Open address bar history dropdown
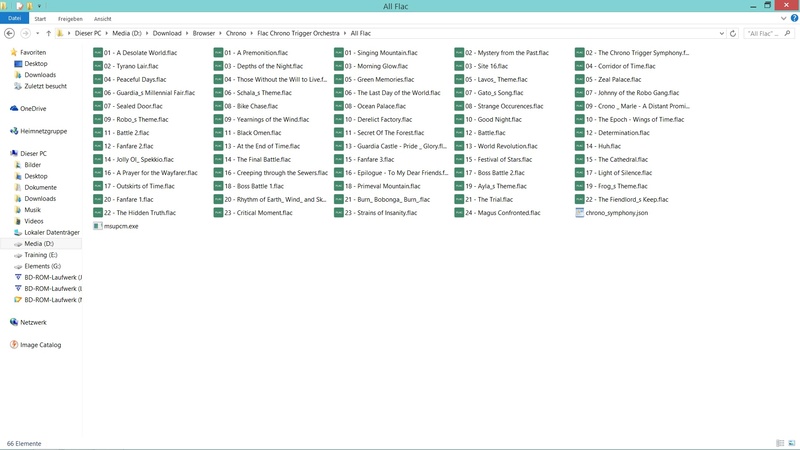 [x=721, y=33]
